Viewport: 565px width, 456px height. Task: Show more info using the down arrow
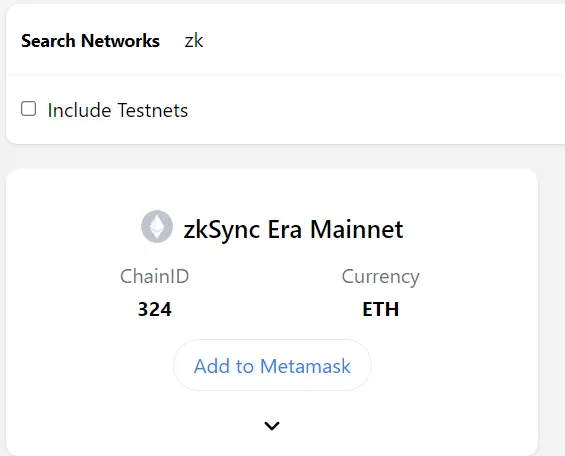272,426
